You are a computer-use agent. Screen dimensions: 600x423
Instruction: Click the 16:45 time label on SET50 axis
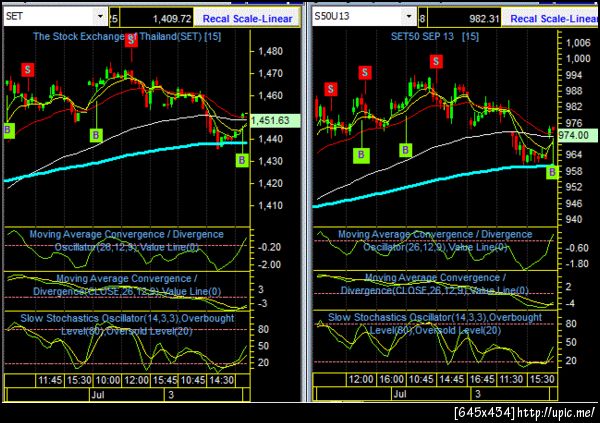click(482, 379)
